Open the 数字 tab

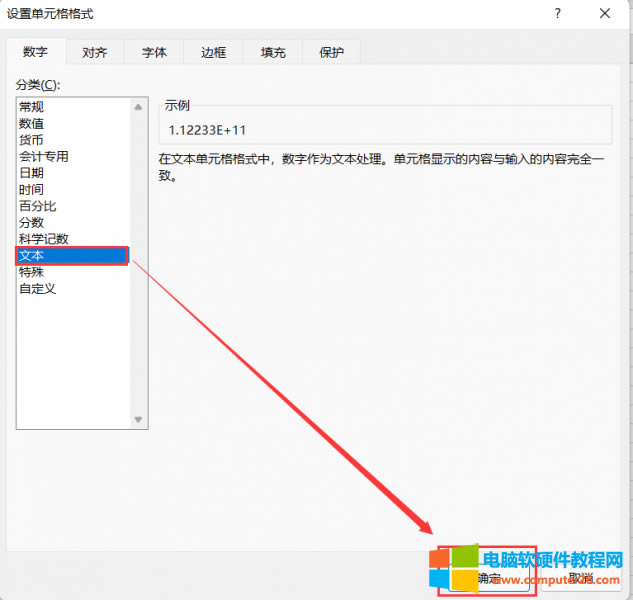[36, 52]
